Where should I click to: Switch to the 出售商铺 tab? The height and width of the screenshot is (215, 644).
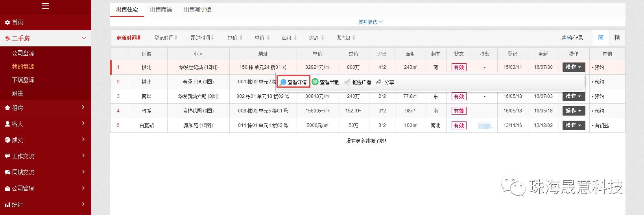(x=161, y=9)
